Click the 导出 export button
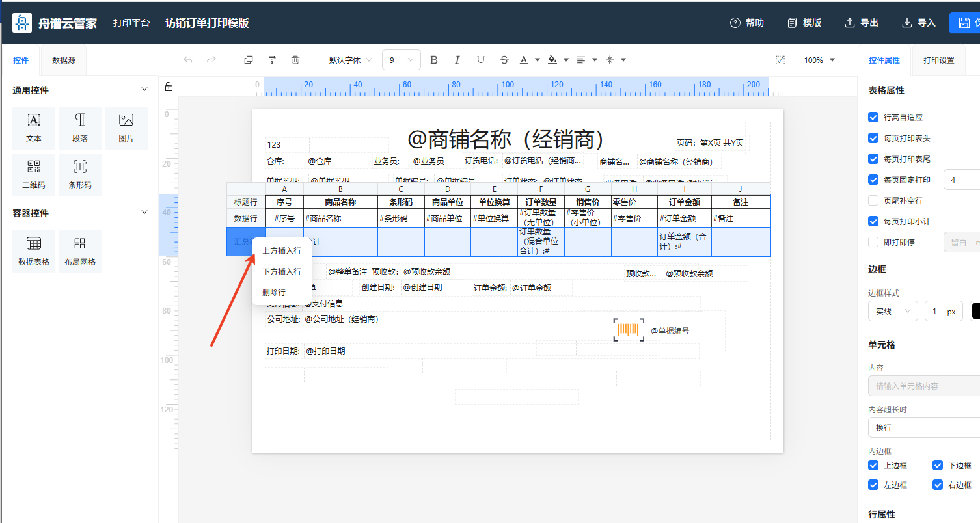The width and height of the screenshot is (980, 523). click(862, 23)
